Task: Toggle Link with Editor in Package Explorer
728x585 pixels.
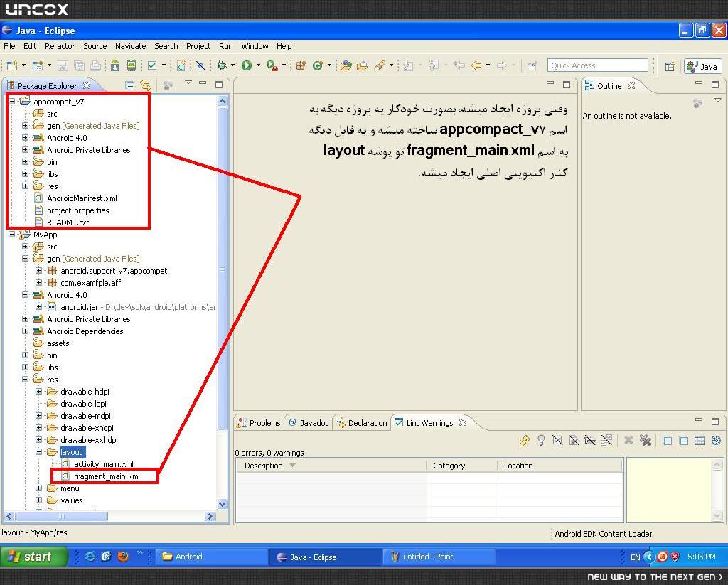Action: pyautogui.click(x=146, y=85)
